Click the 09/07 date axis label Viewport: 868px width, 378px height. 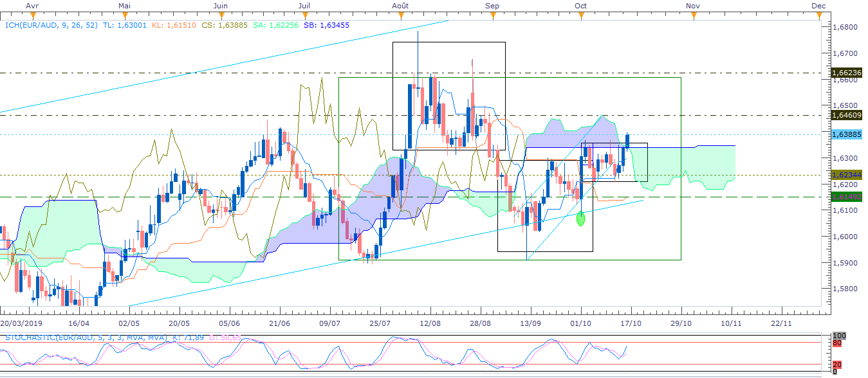329,325
